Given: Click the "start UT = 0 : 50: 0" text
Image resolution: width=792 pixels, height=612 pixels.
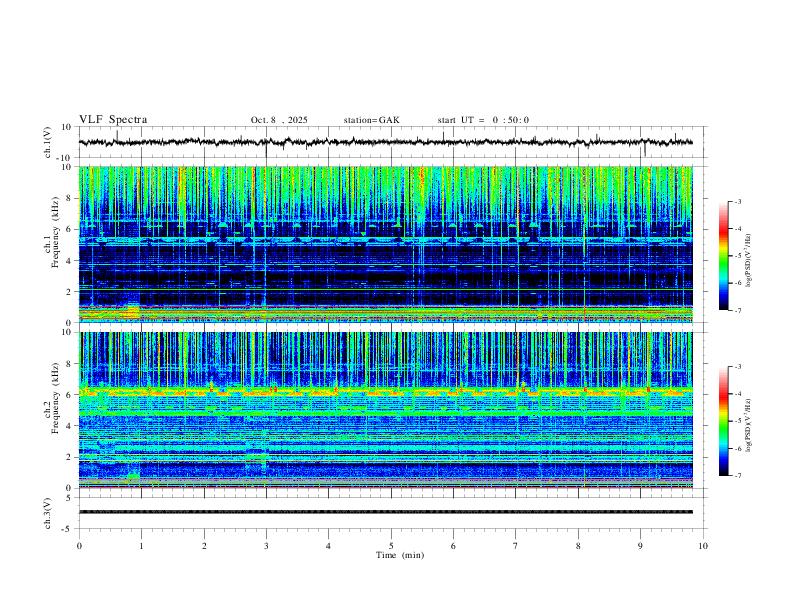Looking at the screenshot, I should pyautogui.click(x=483, y=120).
